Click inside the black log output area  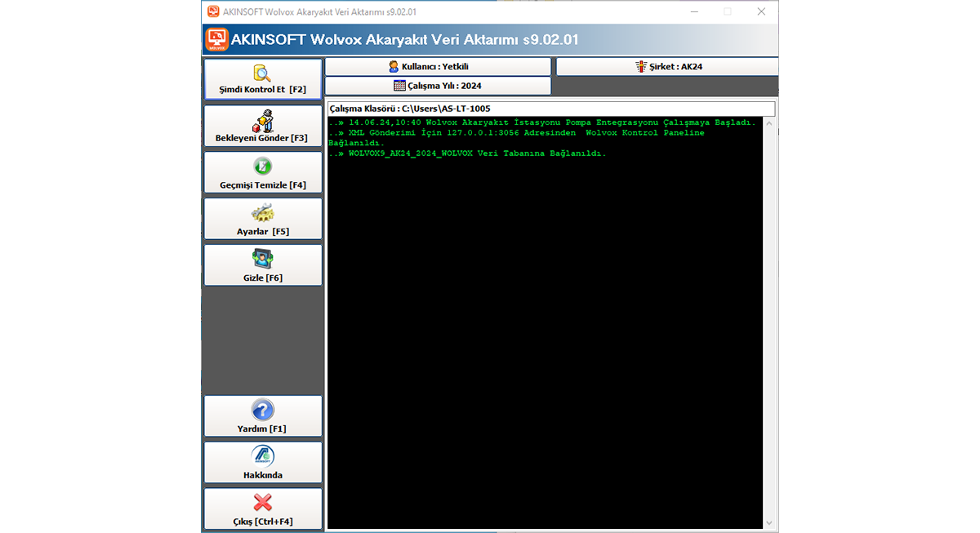coord(545,326)
